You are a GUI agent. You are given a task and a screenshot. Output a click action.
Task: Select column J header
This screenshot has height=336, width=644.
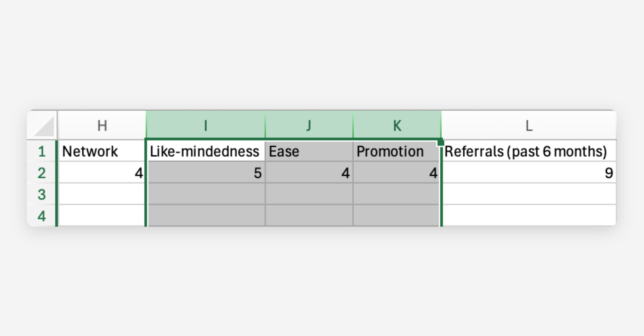pyautogui.click(x=309, y=126)
